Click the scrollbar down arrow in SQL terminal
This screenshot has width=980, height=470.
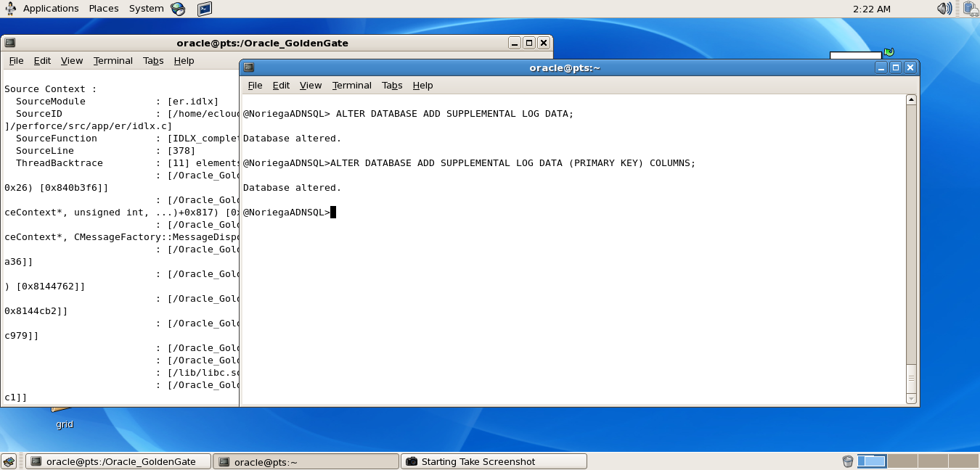(x=910, y=399)
